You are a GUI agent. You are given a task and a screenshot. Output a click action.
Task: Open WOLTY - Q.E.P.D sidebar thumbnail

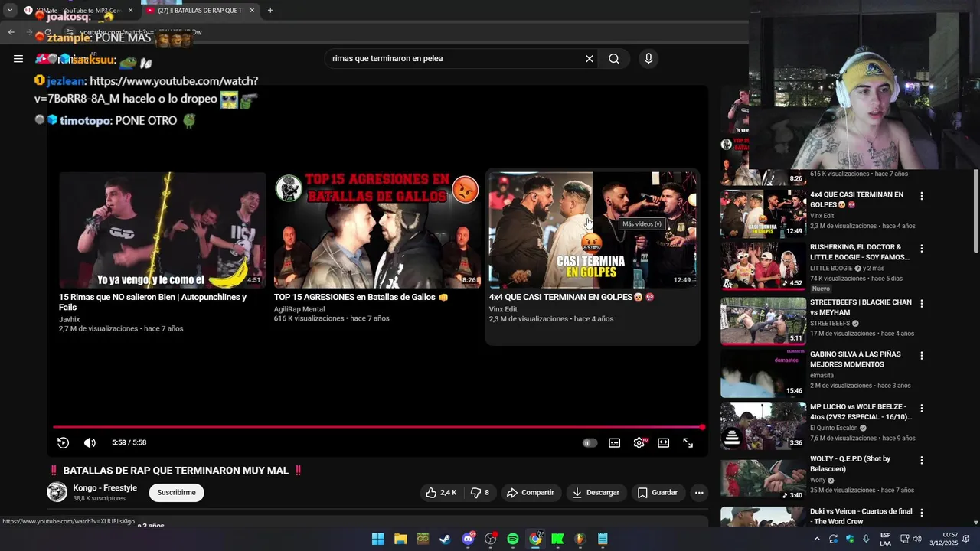pos(763,480)
